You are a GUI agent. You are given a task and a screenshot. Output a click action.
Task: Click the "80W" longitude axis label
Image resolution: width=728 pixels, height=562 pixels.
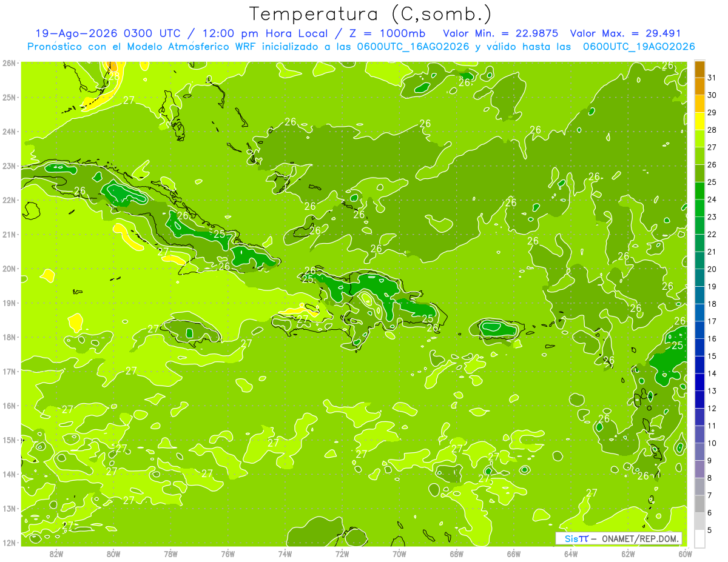click(113, 553)
